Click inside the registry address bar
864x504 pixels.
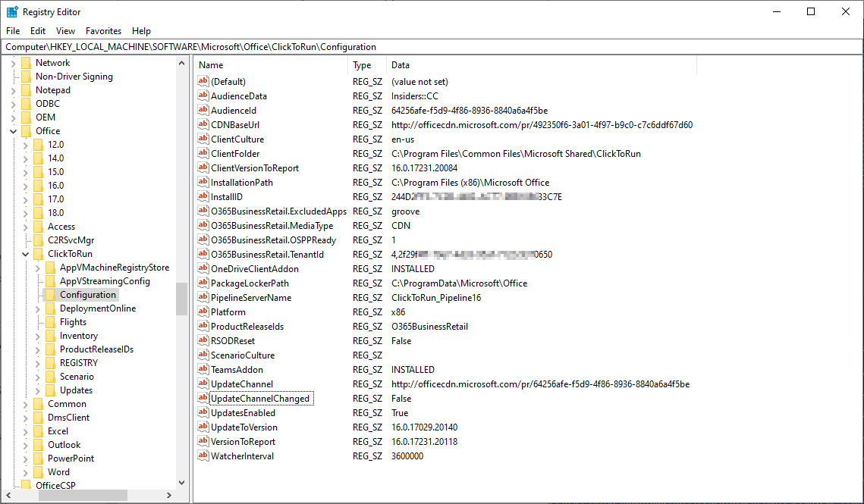[379, 46]
